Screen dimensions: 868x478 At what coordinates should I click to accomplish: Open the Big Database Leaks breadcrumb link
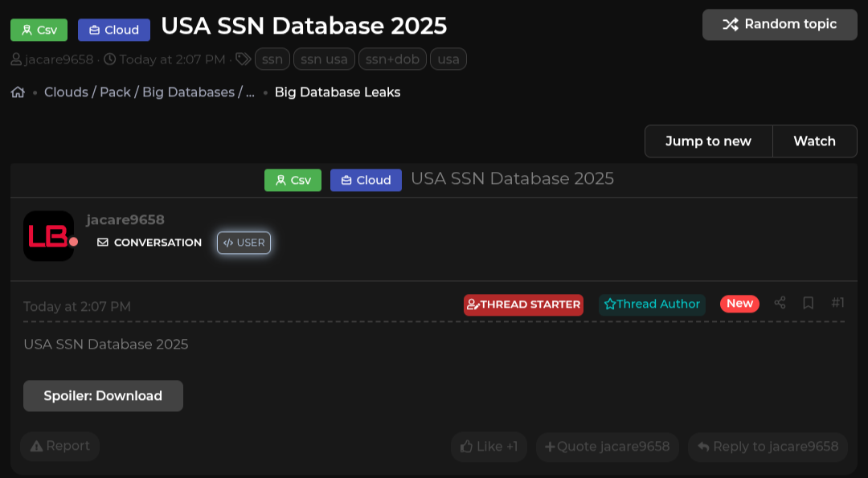tap(338, 92)
